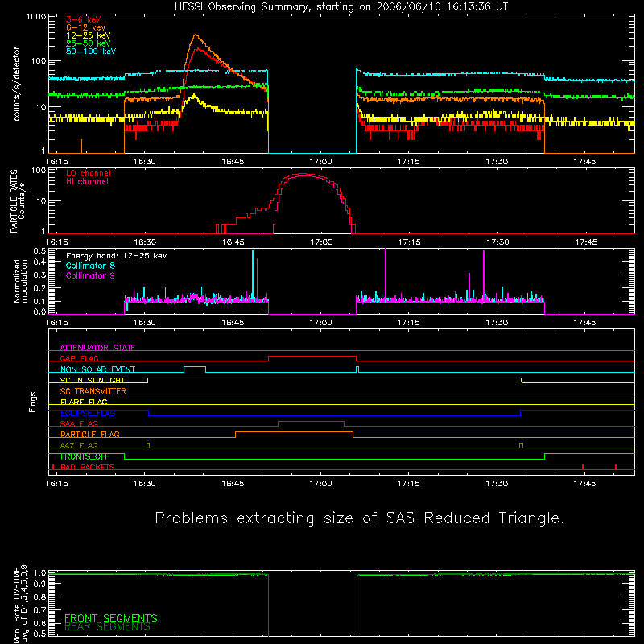Click the Normalized modulation axis title
Viewport: 644px width, 644px height.
tap(20, 281)
